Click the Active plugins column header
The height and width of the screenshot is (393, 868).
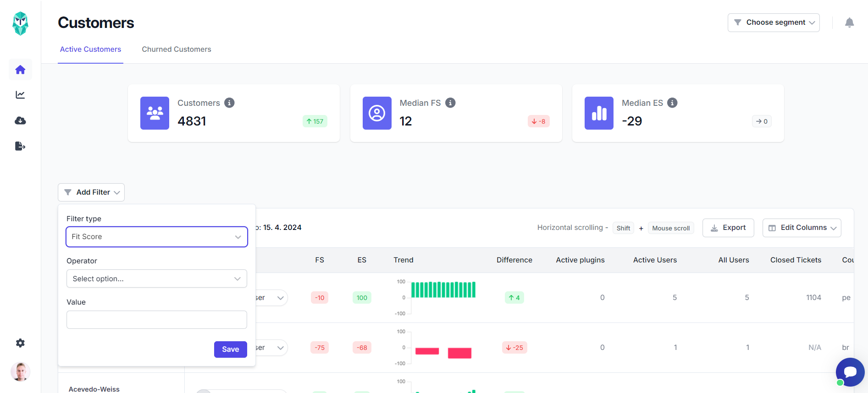point(580,260)
